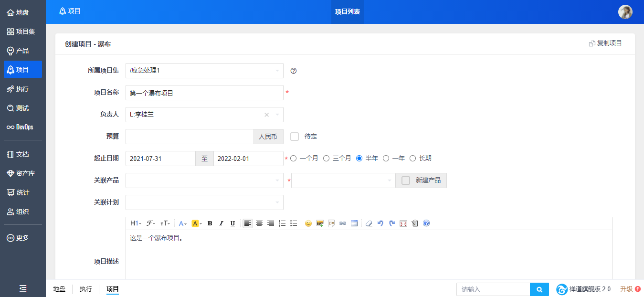644x297 pixels.
Task: Click help icon next to 所属项目集
Action: click(294, 71)
